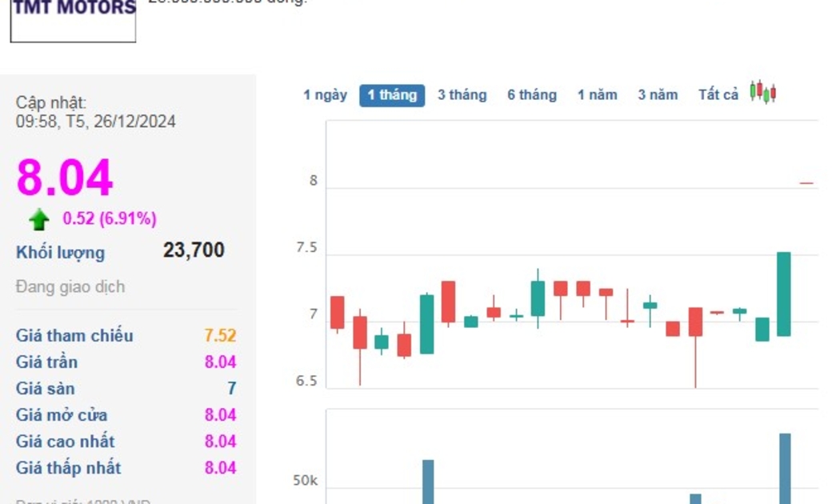Click the Giá trần label

coord(46,362)
